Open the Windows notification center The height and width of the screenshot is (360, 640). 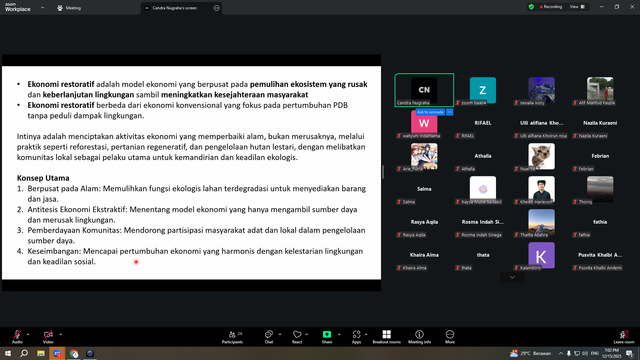click(x=630, y=353)
